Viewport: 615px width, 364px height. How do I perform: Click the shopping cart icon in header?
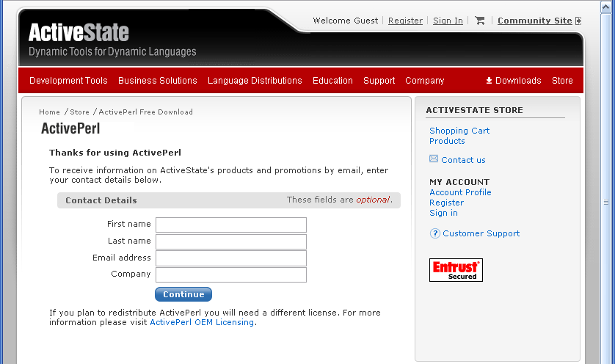480,21
